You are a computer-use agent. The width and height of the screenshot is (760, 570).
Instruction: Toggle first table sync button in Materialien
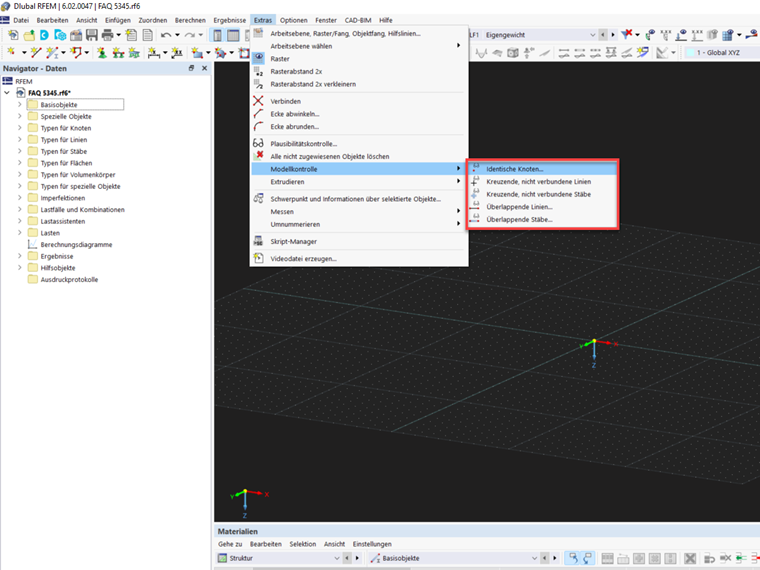click(x=573, y=558)
